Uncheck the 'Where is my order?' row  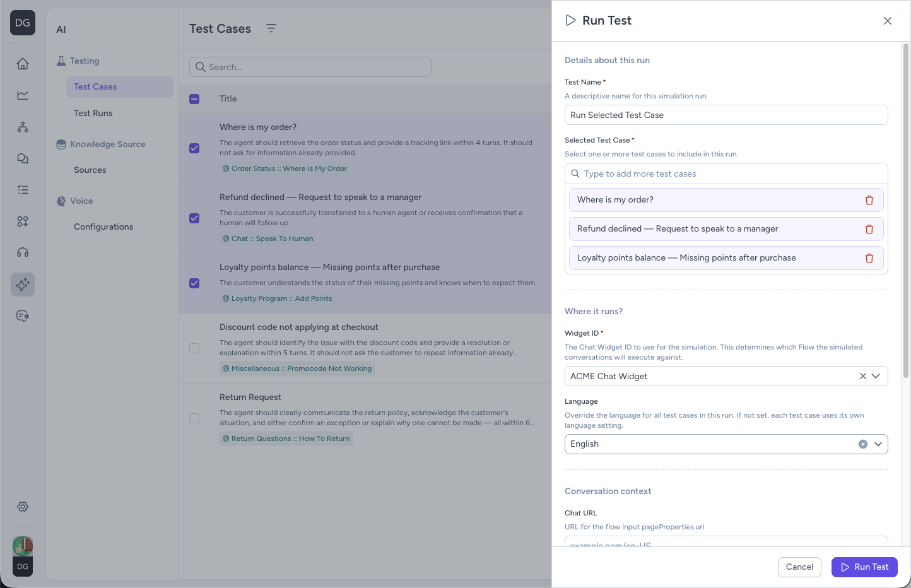[x=194, y=148]
